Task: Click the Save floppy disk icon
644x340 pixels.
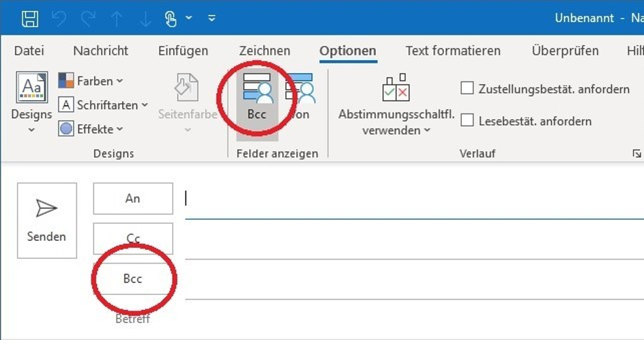Action: pos(30,18)
